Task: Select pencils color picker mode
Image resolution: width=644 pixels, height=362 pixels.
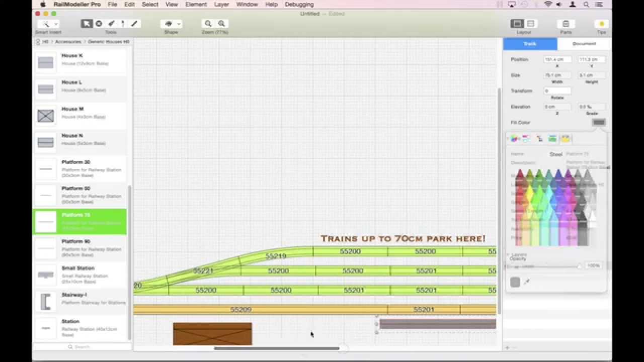Action: tap(566, 139)
